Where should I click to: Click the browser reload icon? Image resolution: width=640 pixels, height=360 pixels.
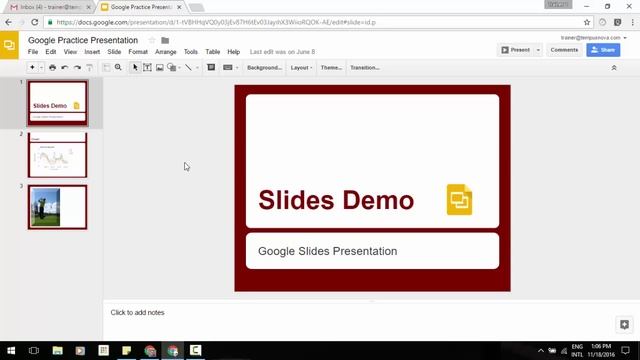tap(35, 22)
